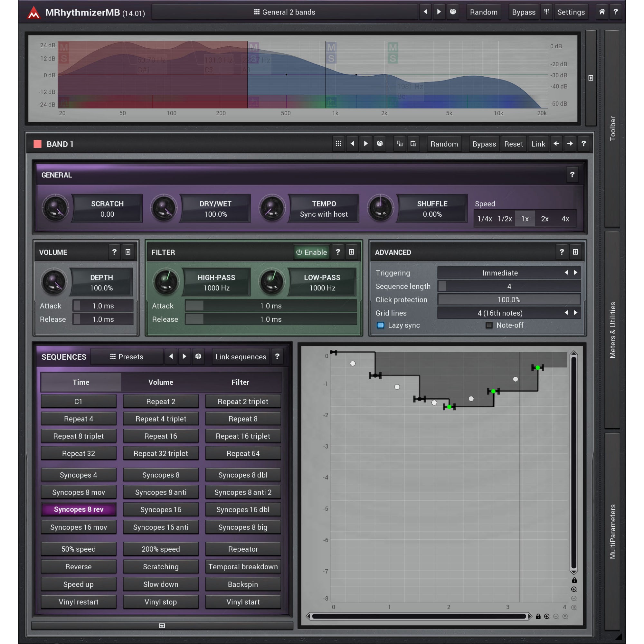The image size is (644, 644).
Task: Click the previous arrow on Grid lines
Action: [566, 312]
